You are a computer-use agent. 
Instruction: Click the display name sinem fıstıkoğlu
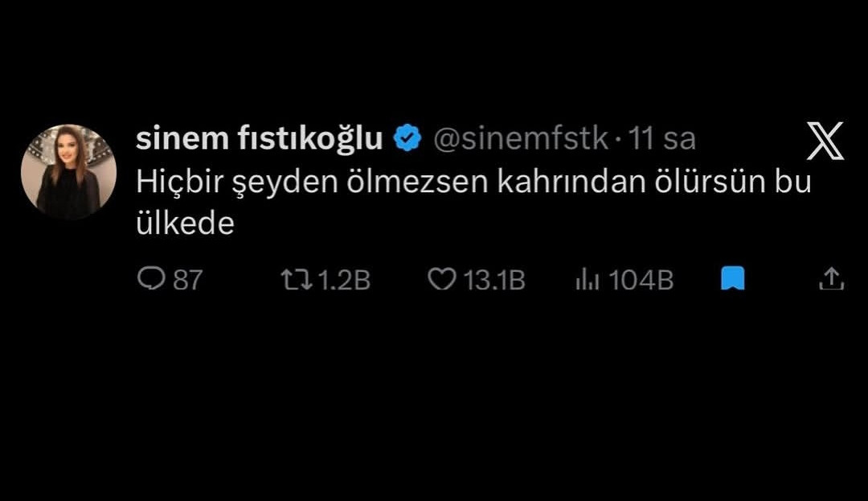(259, 139)
